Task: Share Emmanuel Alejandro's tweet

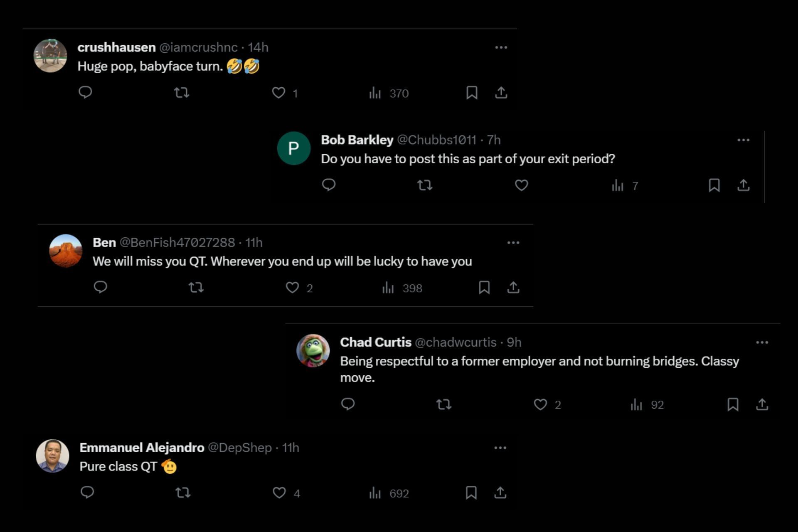Action: [x=500, y=493]
